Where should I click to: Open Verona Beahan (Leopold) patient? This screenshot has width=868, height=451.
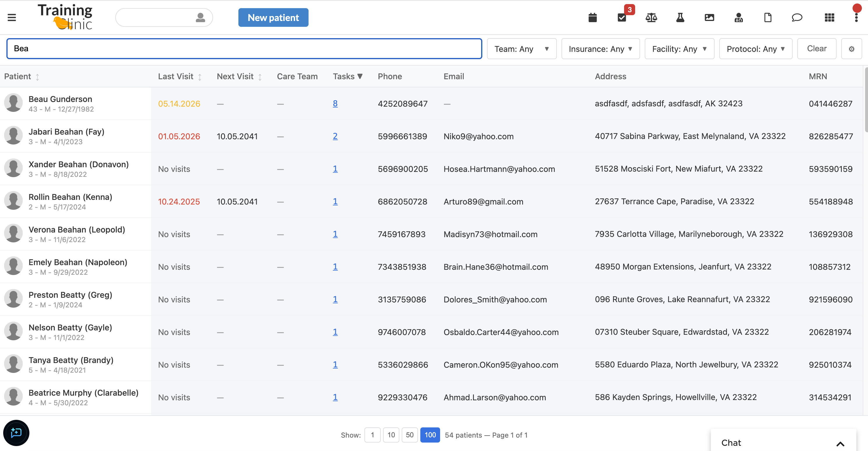point(77,230)
